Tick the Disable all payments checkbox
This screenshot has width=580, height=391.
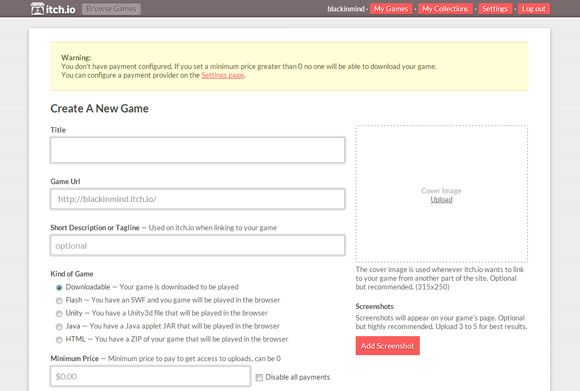259,378
